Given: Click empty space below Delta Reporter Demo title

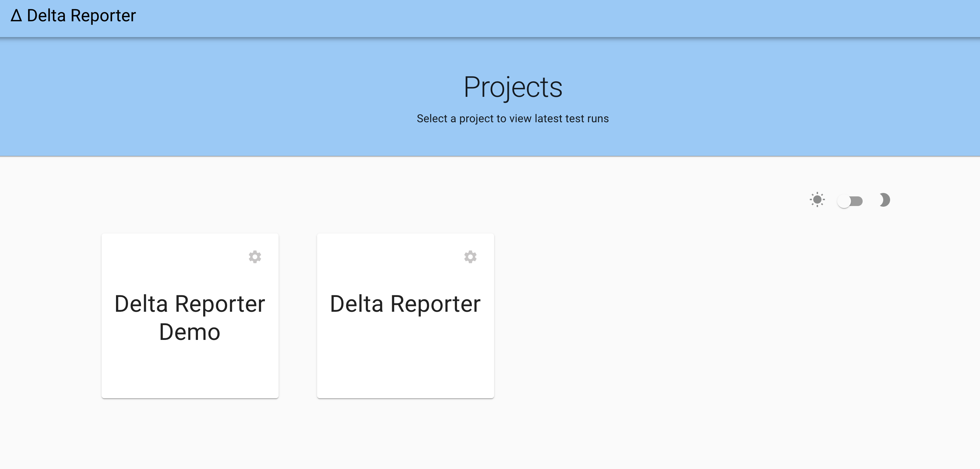Looking at the screenshot, I should (190, 371).
